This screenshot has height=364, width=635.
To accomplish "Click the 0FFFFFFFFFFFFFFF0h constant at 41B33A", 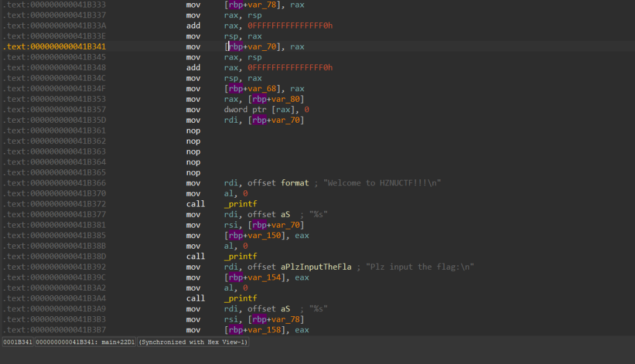I will click(x=290, y=26).
